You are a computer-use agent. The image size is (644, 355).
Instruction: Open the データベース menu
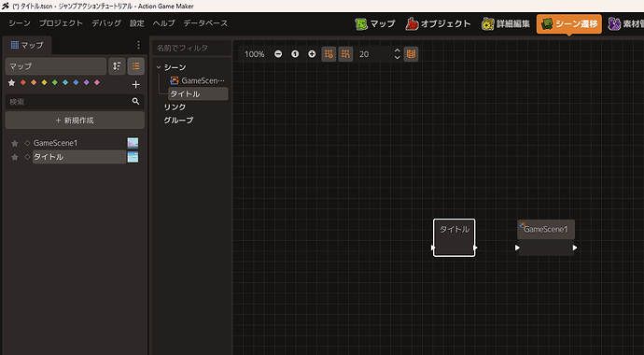click(x=205, y=23)
